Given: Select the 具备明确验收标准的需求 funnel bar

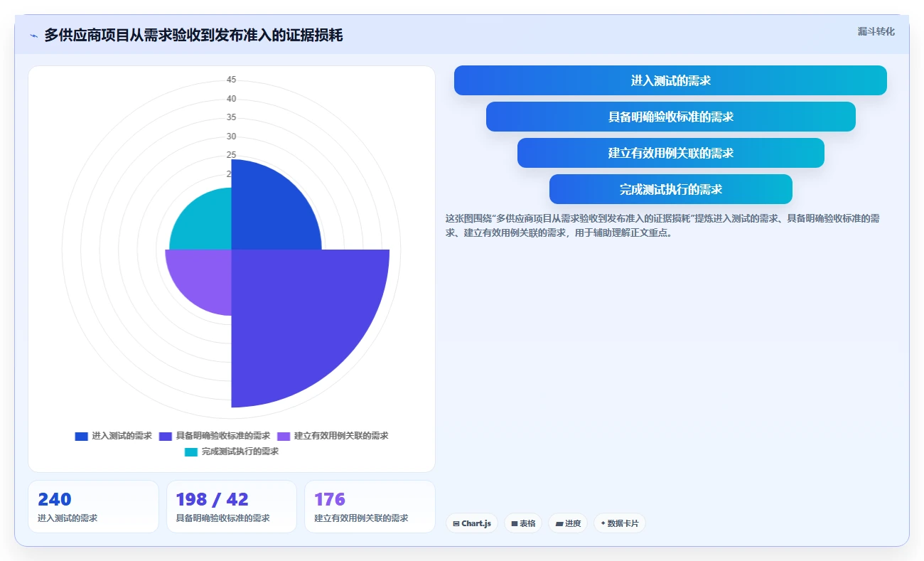Looking at the screenshot, I should (670, 117).
